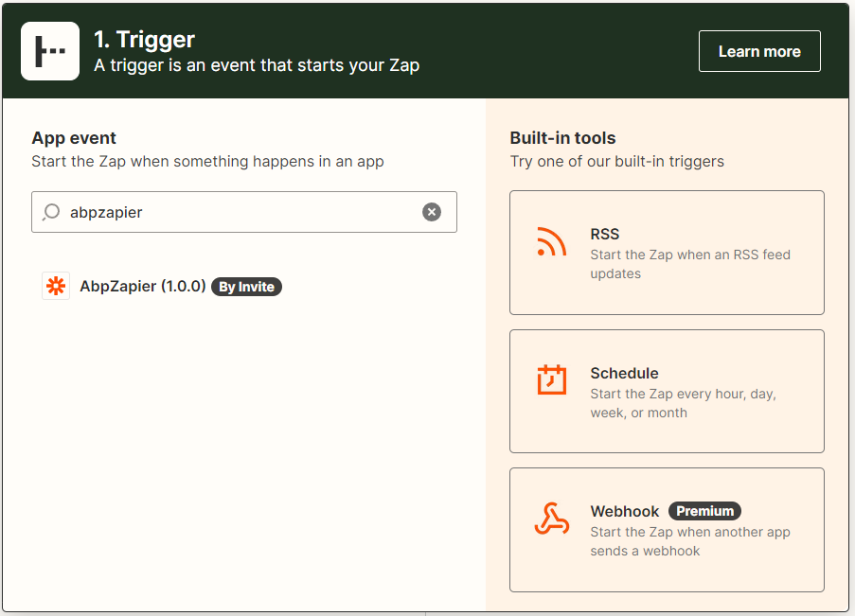Select the AbpZapier app logo icon

56,286
